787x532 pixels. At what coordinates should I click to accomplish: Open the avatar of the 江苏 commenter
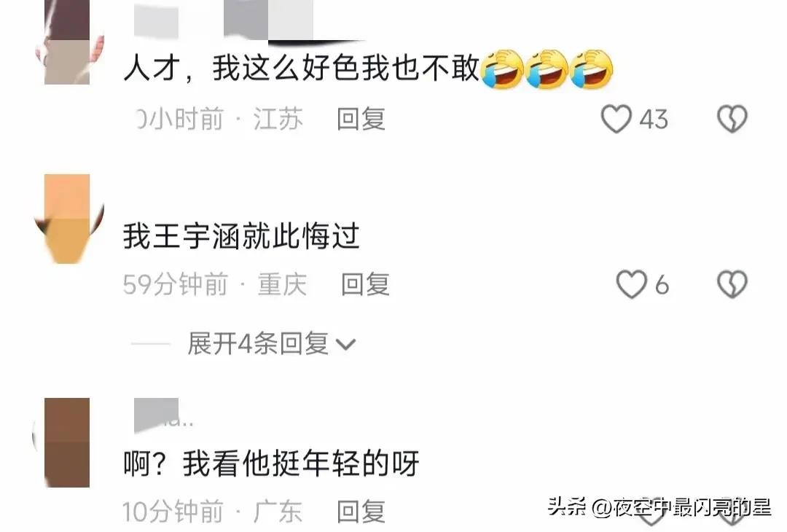click(67, 42)
